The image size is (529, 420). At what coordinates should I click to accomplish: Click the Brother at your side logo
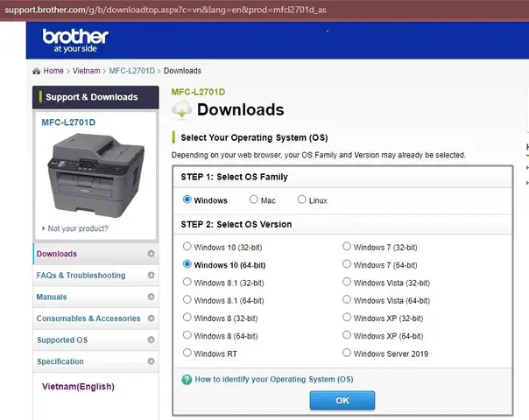pos(75,40)
